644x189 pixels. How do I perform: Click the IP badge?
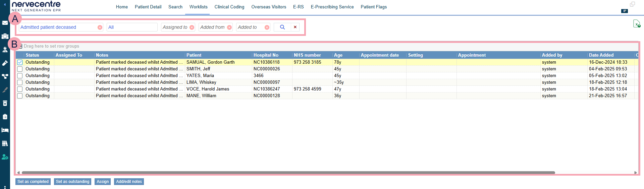[x=624, y=11]
